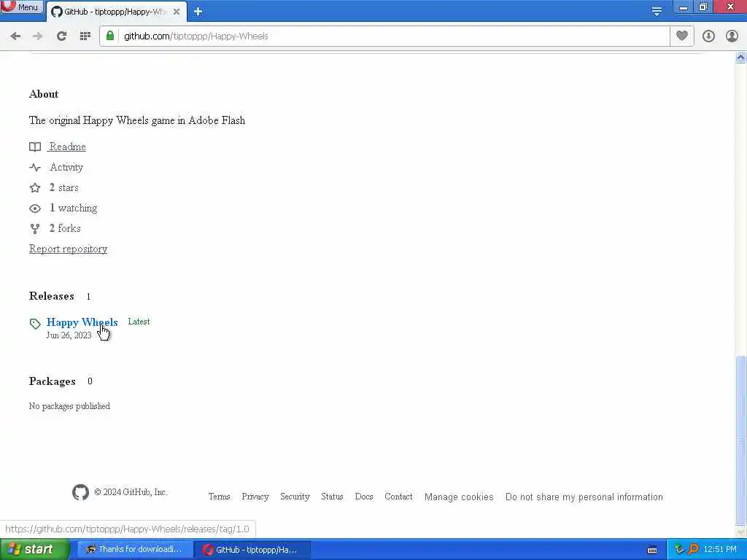747x560 pixels.
Task: Click the 12:51 PM clock
Action: point(720,550)
